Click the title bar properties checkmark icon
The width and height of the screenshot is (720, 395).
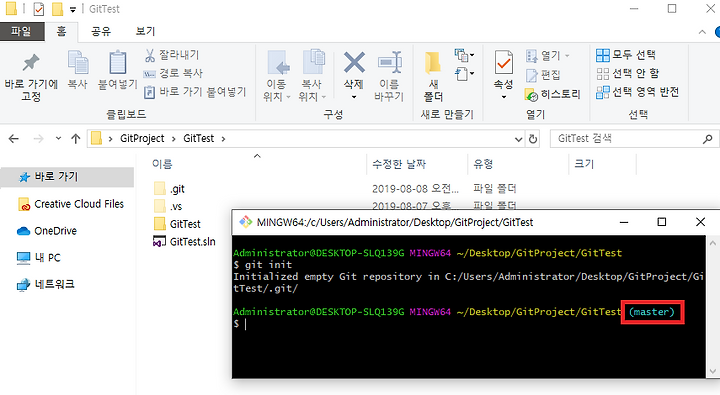[39, 9]
